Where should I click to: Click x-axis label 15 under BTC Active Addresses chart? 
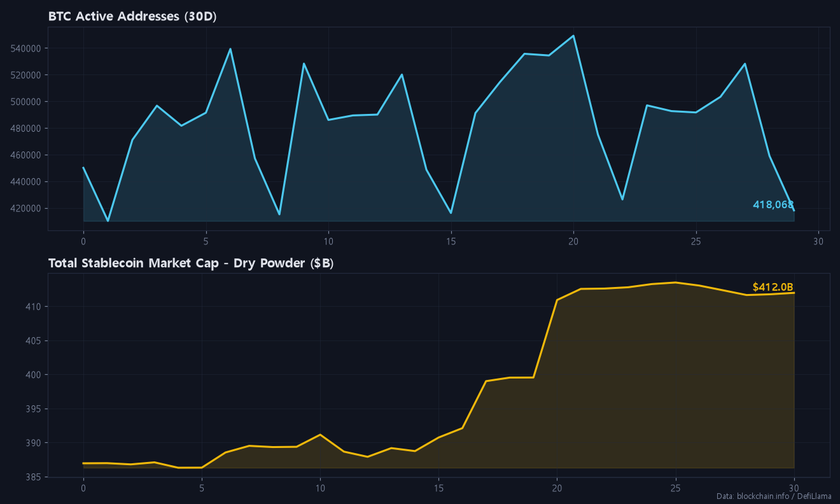[x=451, y=242]
